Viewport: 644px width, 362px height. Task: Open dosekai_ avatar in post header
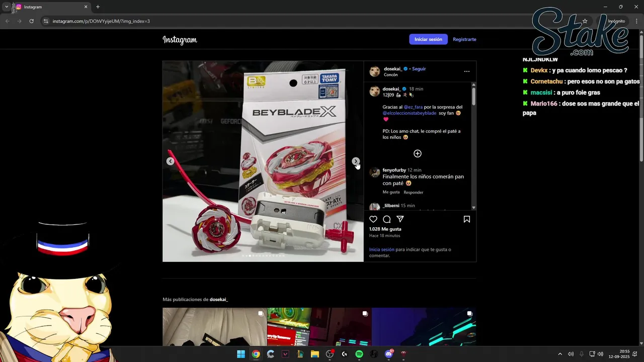(375, 71)
